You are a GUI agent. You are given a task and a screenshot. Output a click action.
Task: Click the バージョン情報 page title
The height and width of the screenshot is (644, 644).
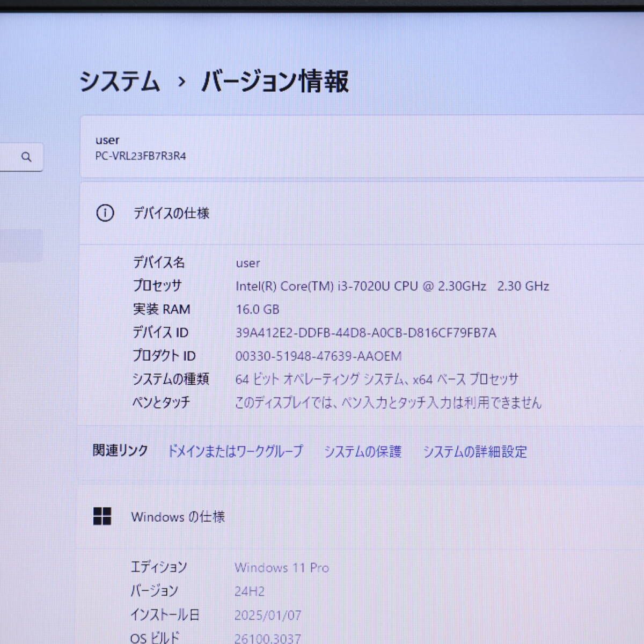[x=275, y=82]
